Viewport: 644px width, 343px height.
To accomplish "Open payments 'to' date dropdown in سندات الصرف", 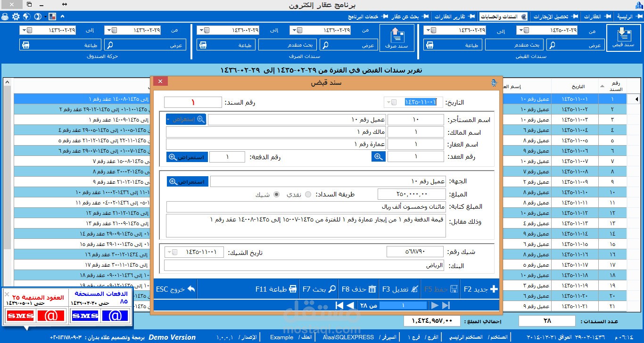I will coord(202,30).
